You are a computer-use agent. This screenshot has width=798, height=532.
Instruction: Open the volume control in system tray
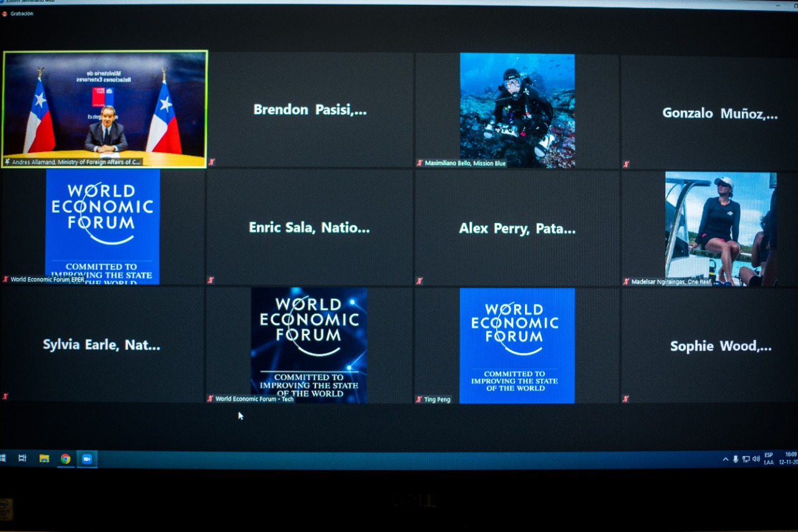(x=756, y=459)
